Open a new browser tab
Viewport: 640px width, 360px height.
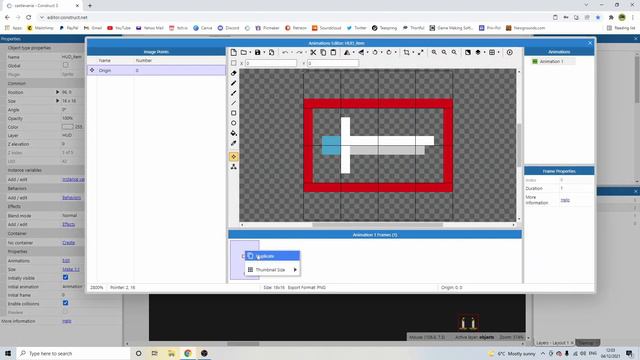[x=90, y=5]
